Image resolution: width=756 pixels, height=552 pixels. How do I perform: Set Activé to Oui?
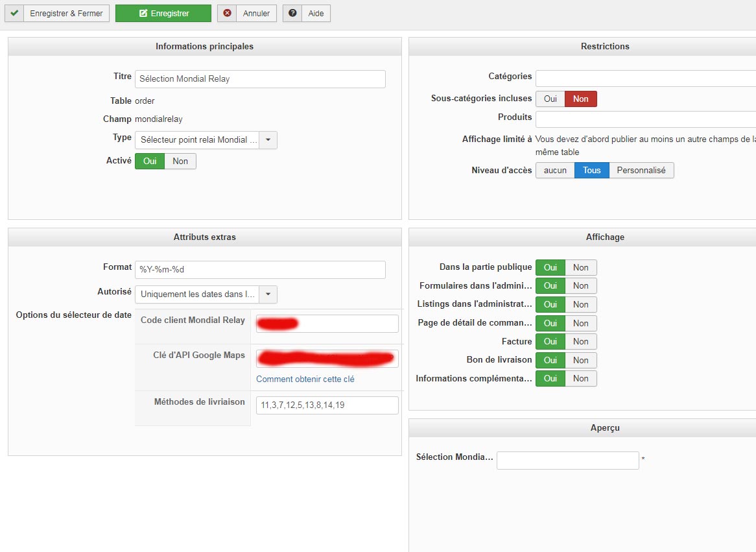[x=150, y=161]
